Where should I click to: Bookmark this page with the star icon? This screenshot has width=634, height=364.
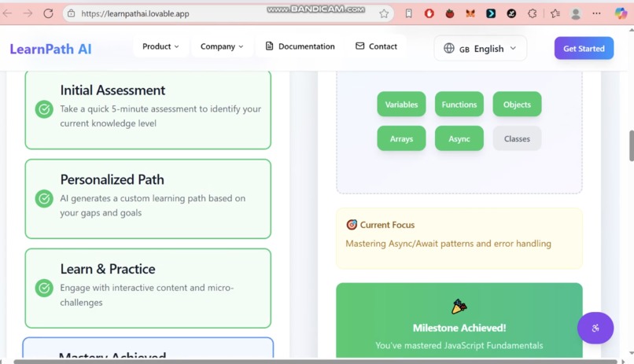point(384,13)
